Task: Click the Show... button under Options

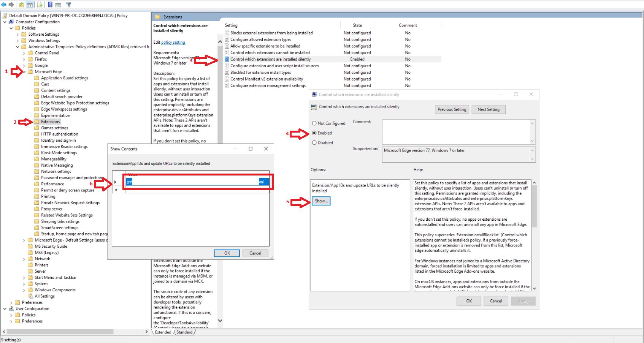Action: (321, 201)
